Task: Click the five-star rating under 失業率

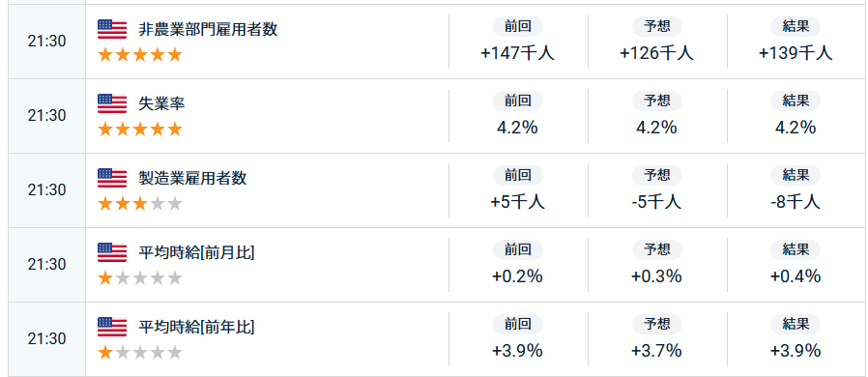Action: [x=140, y=129]
